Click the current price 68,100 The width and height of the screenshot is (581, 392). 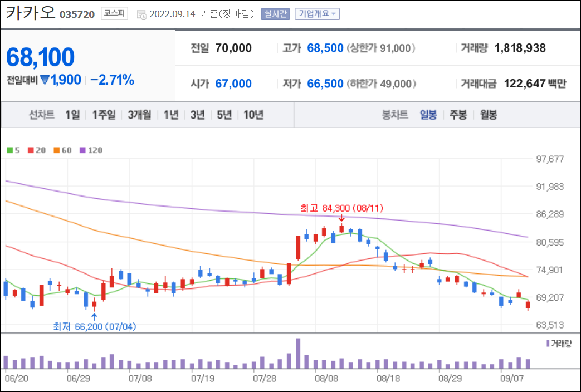click(40, 57)
